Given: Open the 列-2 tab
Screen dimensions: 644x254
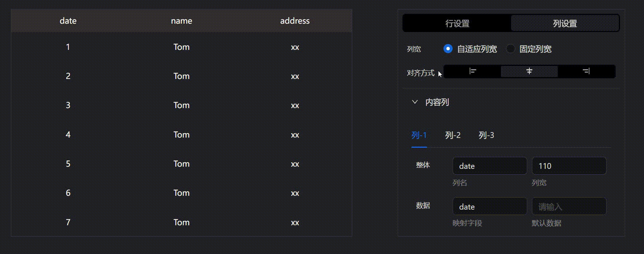Looking at the screenshot, I should (452, 135).
